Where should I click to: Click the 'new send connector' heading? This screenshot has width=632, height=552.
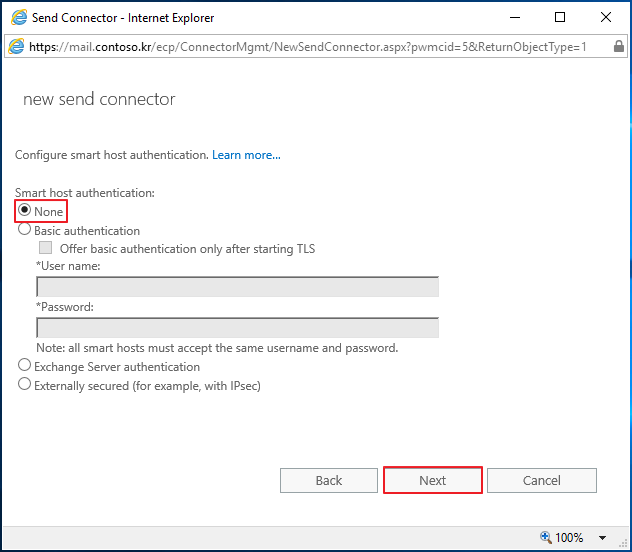[x=99, y=99]
